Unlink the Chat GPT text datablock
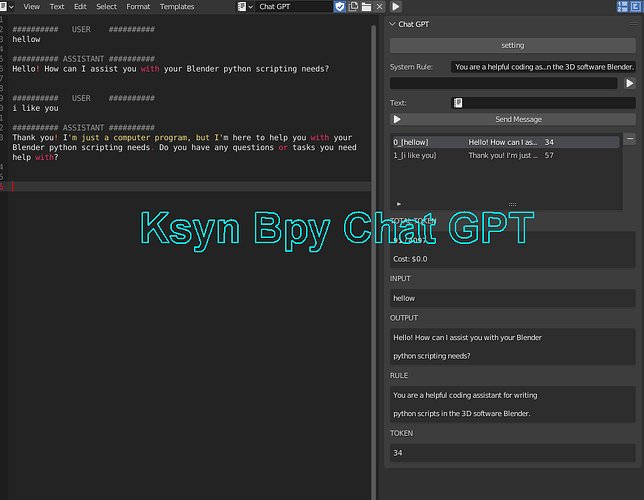Viewport: 644px width, 500px height. pyautogui.click(x=380, y=7)
